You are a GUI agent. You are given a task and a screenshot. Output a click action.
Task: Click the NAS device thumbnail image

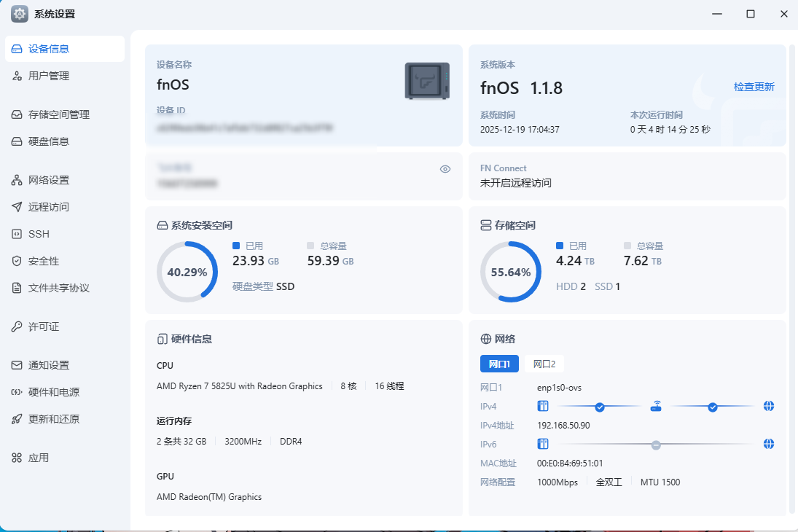pyautogui.click(x=427, y=81)
